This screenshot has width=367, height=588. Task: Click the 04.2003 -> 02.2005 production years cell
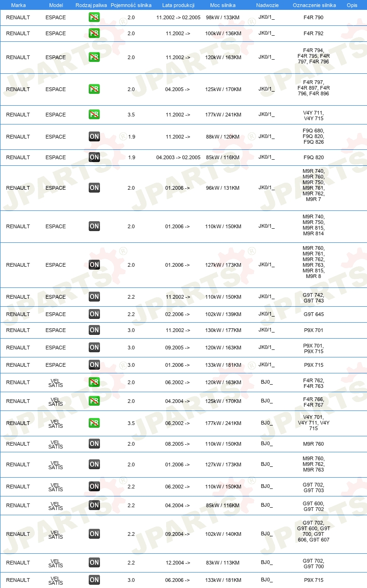178,157
